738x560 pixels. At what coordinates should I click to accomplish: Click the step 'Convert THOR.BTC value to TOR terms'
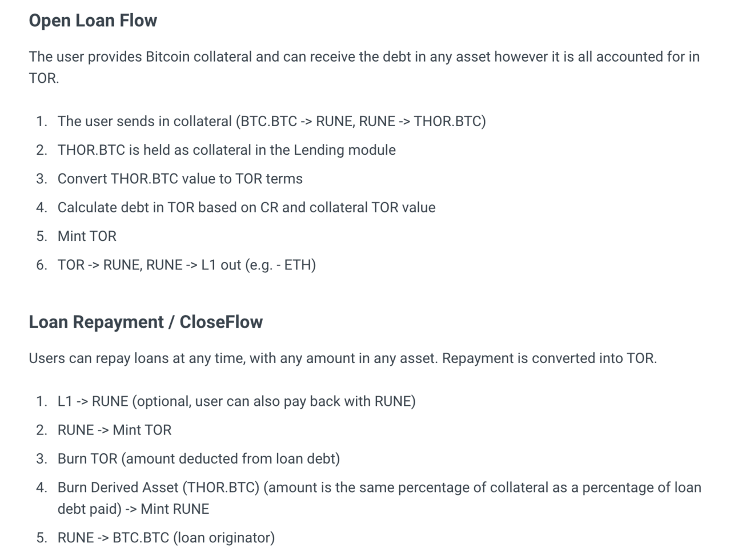click(180, 179)
